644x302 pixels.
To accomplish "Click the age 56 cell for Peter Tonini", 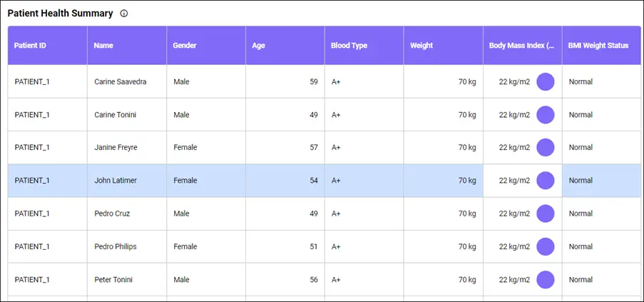I will point(285,280).
